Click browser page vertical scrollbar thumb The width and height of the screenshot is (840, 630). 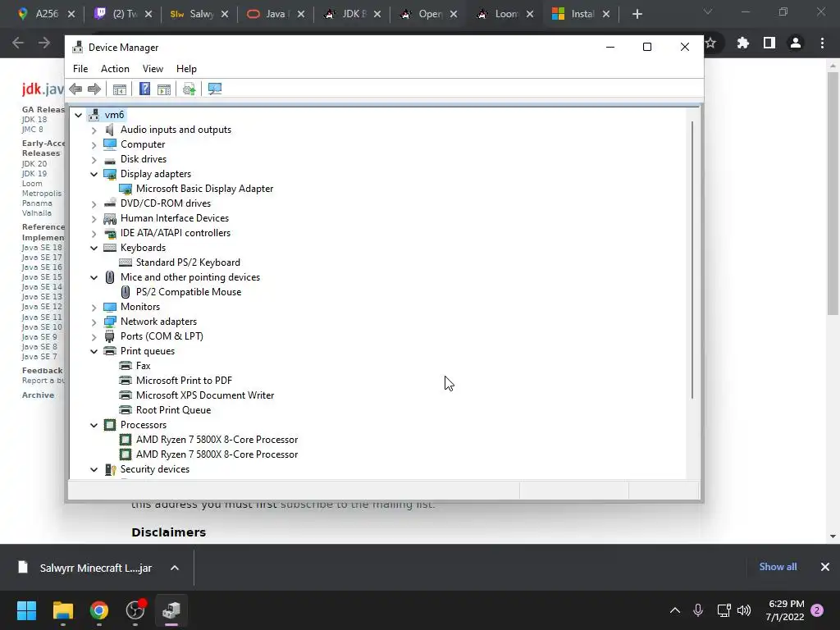tap(833, 193)
